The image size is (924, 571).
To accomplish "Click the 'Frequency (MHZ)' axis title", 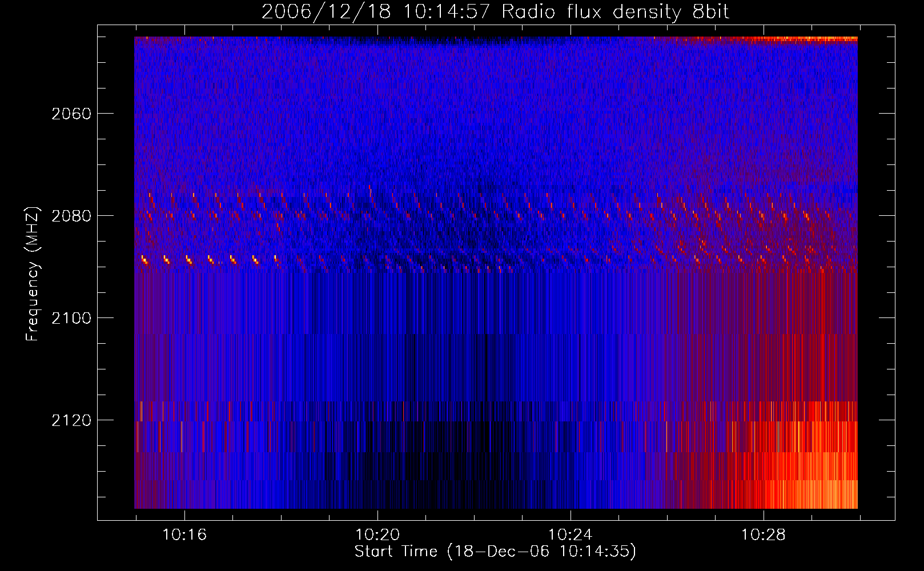I will pos(33,274).
